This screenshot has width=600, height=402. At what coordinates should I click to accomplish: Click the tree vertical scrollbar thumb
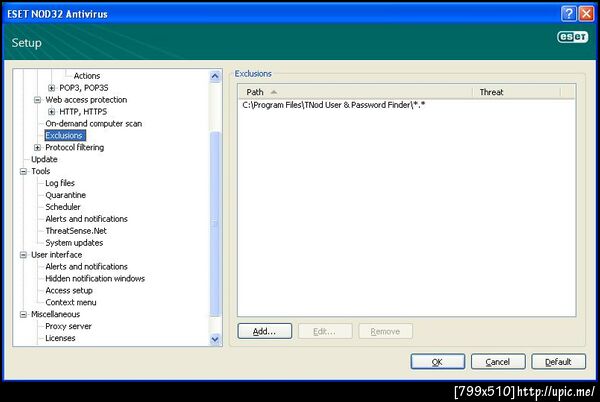pos(215,224)
